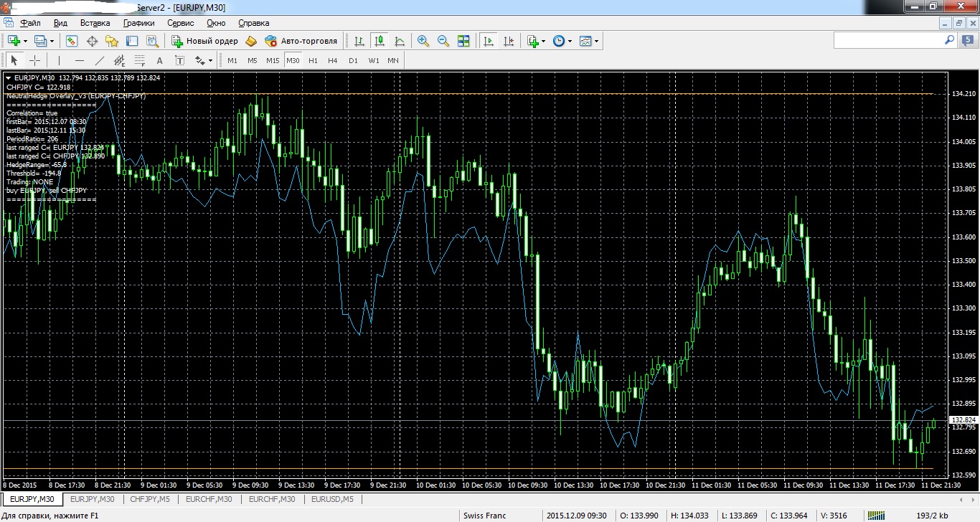Image resolution: width=980 pixels, height=522 pixels.
Task: Open the MetaEditor yellow book icon
Action: pyautogui.click(x=251, y=41)
